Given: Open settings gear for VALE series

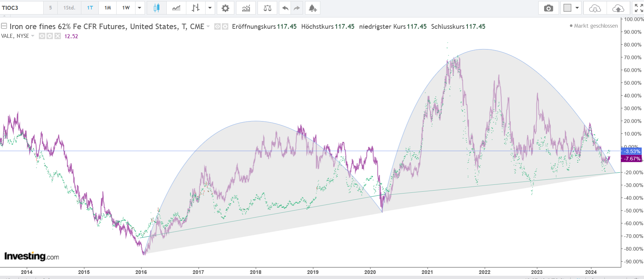Looking at the screenshot, I should pos(49,36).
